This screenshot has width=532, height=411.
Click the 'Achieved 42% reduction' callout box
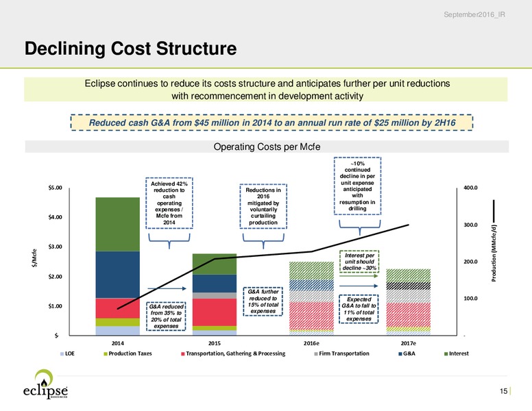(169, 203)
